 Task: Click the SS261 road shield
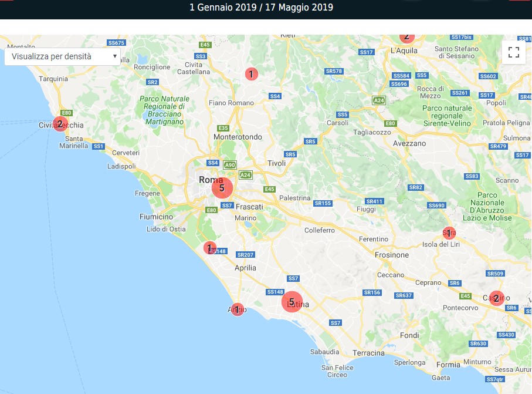[x=460, y=93]
